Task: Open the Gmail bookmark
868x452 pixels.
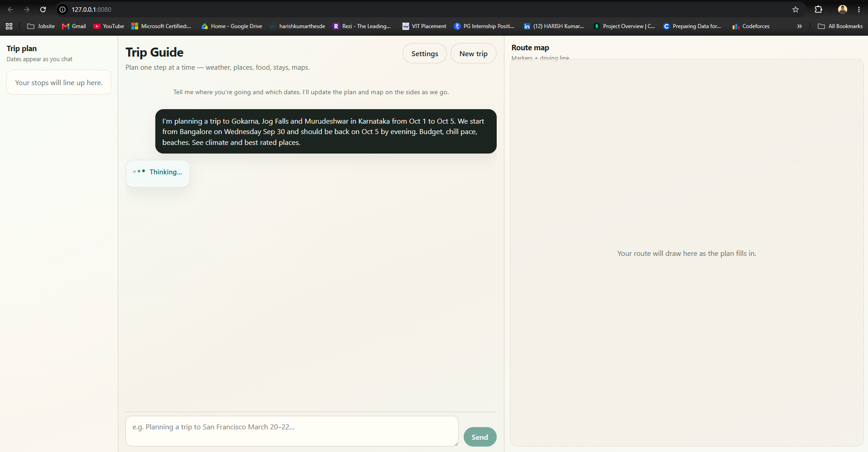Action: [x=74, y=26]
